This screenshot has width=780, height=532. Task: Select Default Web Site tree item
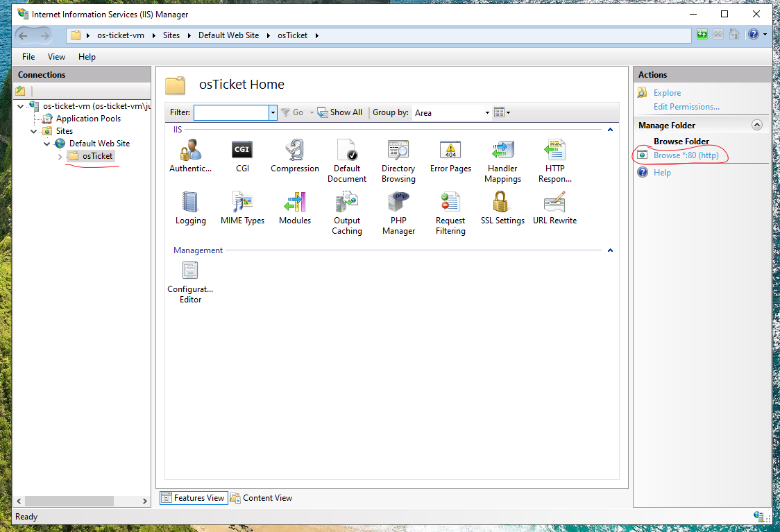click(99, 144)
